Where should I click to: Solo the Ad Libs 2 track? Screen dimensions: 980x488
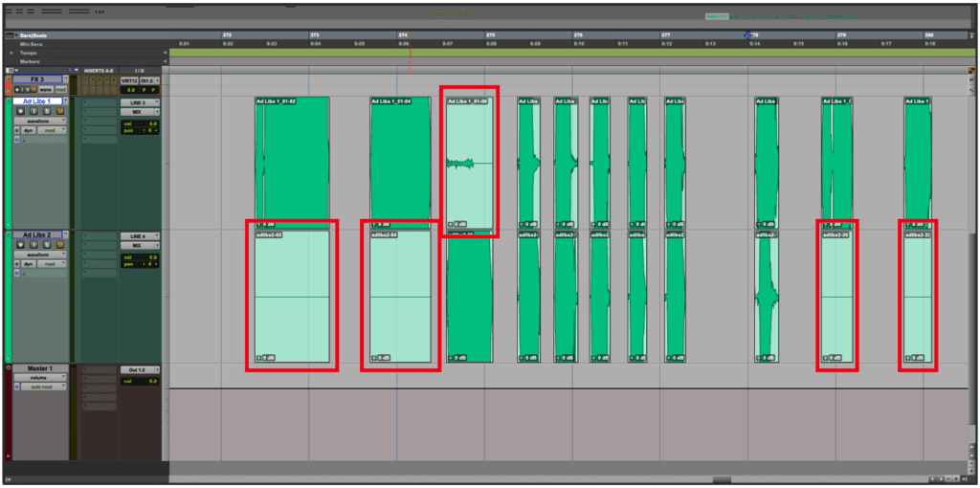[47, 245]
